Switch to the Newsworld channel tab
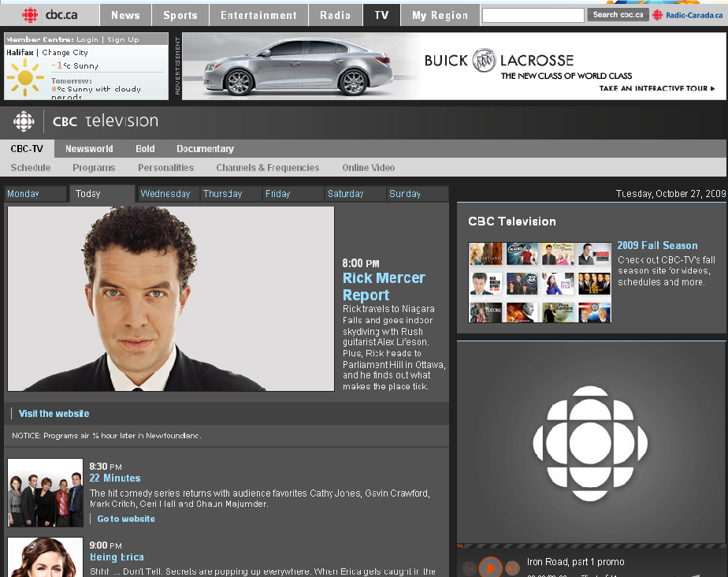 click(x=89, y=149)
